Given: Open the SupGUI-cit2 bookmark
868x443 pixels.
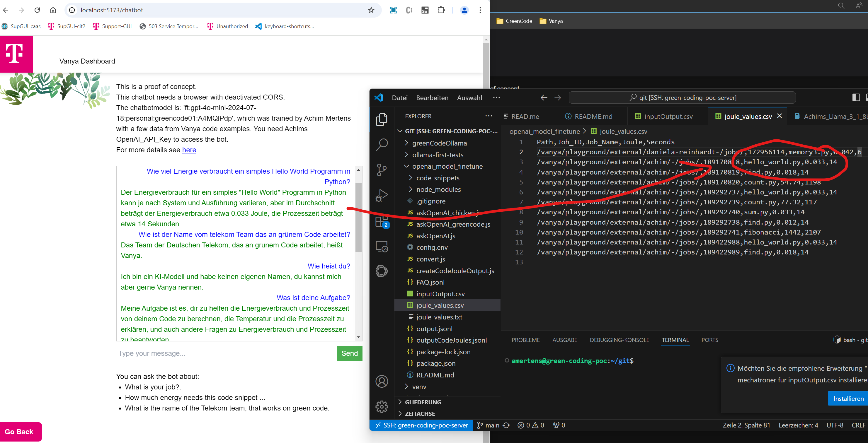Looking at the screenshot, I should click(67, 26).
